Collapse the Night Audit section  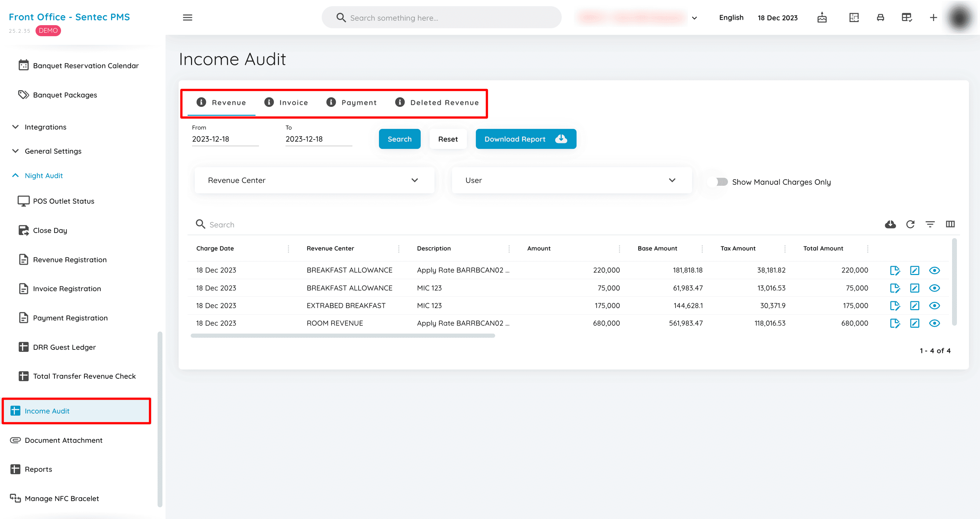(37, 175)
